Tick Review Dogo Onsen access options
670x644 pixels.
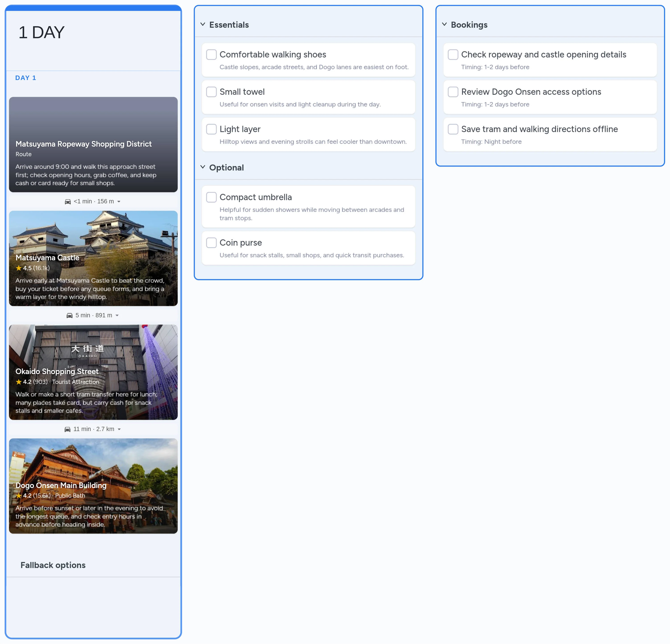click(x=453, y=92)
